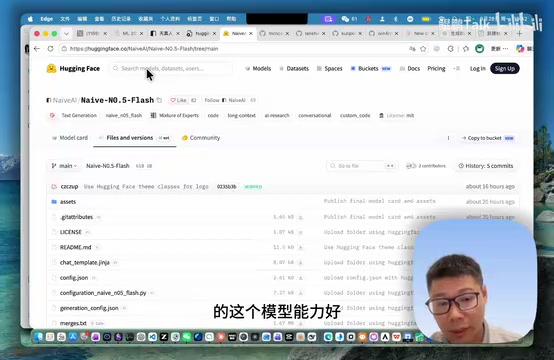This screenshot has width=554, height=360.
Task: Download configuration_naive_n05_flash.py file
Action: (300, 293)
